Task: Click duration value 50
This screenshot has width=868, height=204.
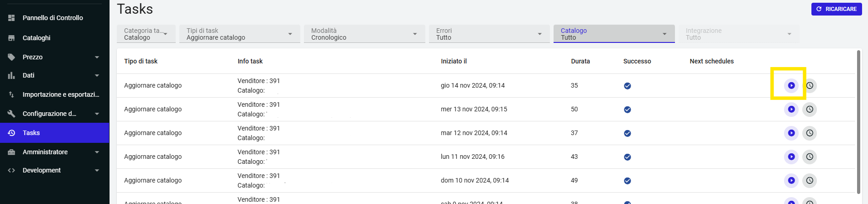Action: tap(574, 109)
